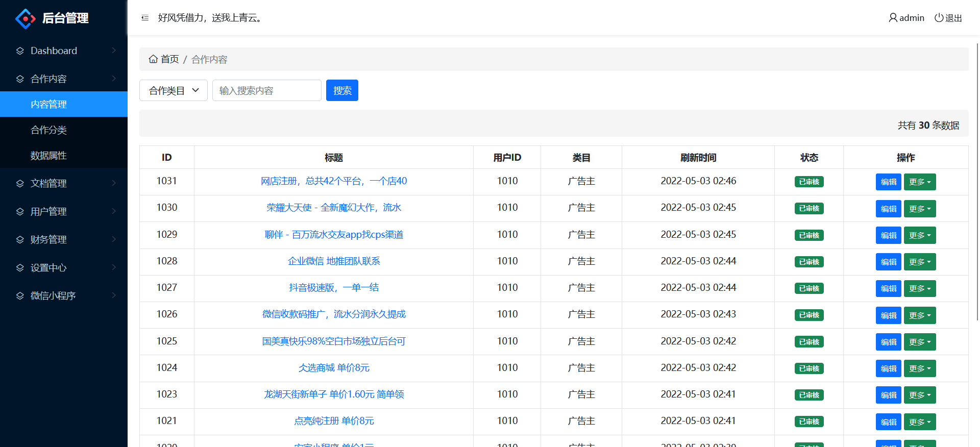This screenshot has width=980, height=447.
Task: Click the Dashboard layers icon
Action: click(20, 51)
